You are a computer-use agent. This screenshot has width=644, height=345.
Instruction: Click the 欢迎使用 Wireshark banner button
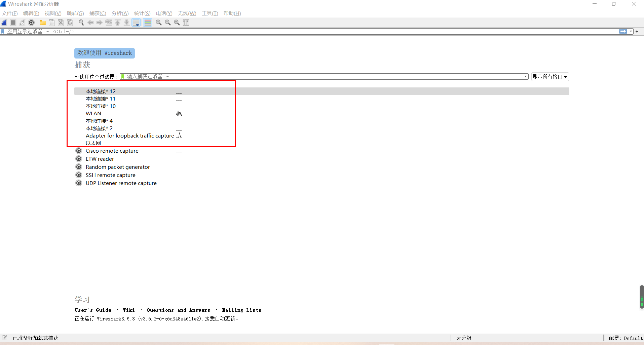pos(105,53)
